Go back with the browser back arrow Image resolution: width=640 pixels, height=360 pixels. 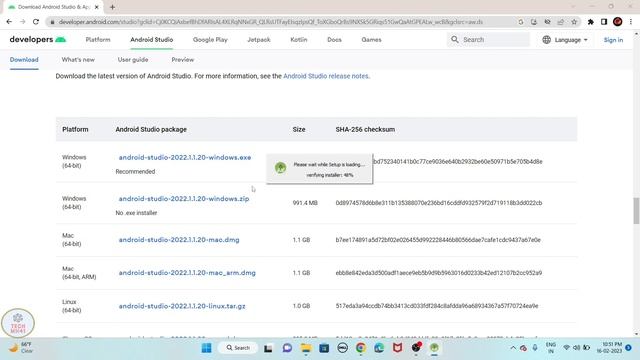coord(9,22)
